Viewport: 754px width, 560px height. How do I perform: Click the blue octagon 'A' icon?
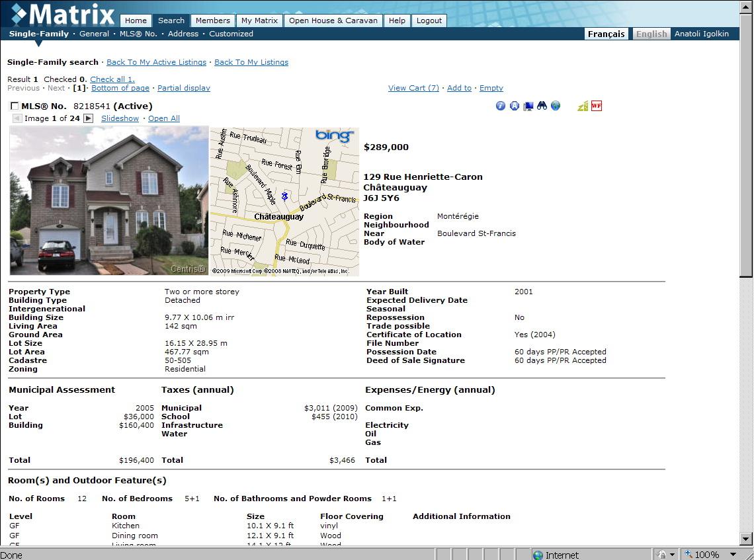[x=515, y=106]
